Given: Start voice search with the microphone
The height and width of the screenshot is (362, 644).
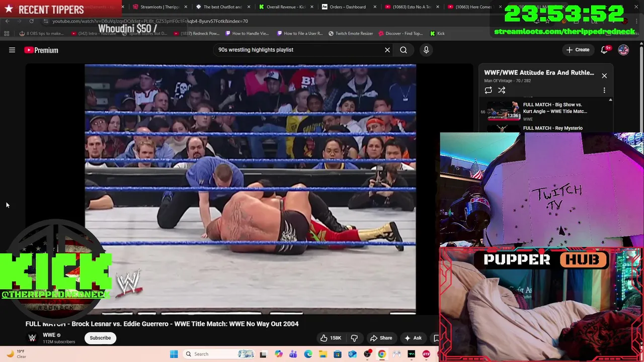Looking at the screenshot, I should pyautogui.click(x=426, y=50).
